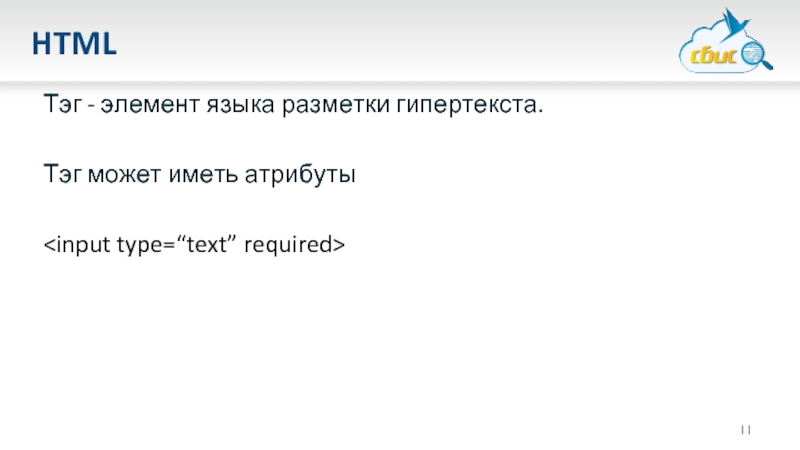Select the word "элемент"
The height and width of the screenshot is (450, 800).
pos(148,104)
